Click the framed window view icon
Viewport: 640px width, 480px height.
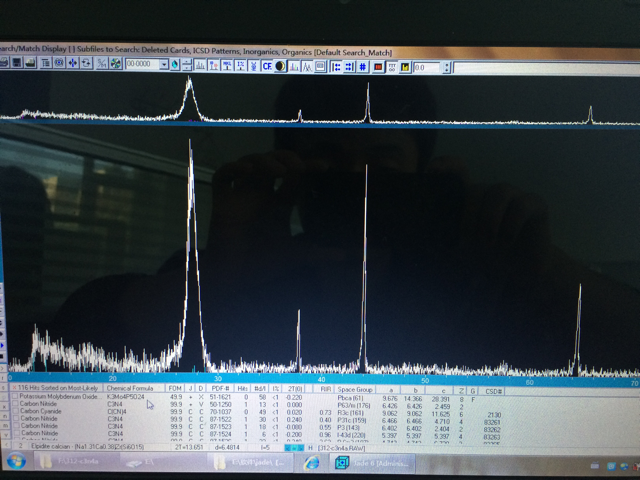click(320, 66)
